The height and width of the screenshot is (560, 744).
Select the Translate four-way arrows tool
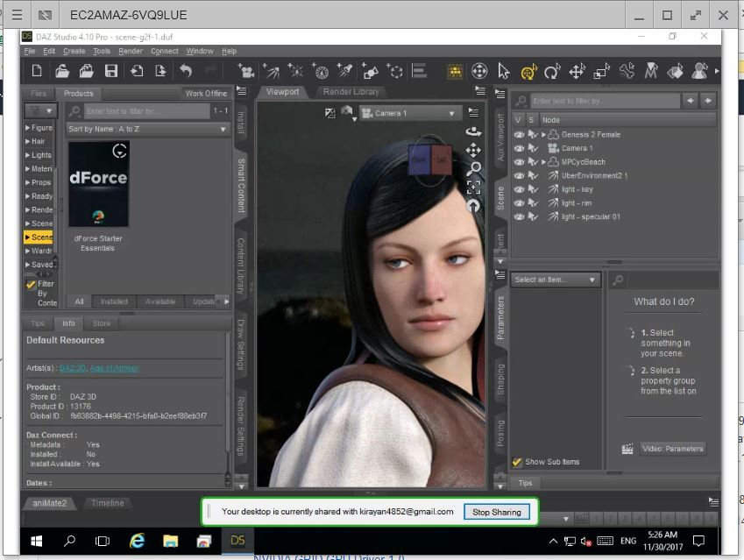pos(577,71)
